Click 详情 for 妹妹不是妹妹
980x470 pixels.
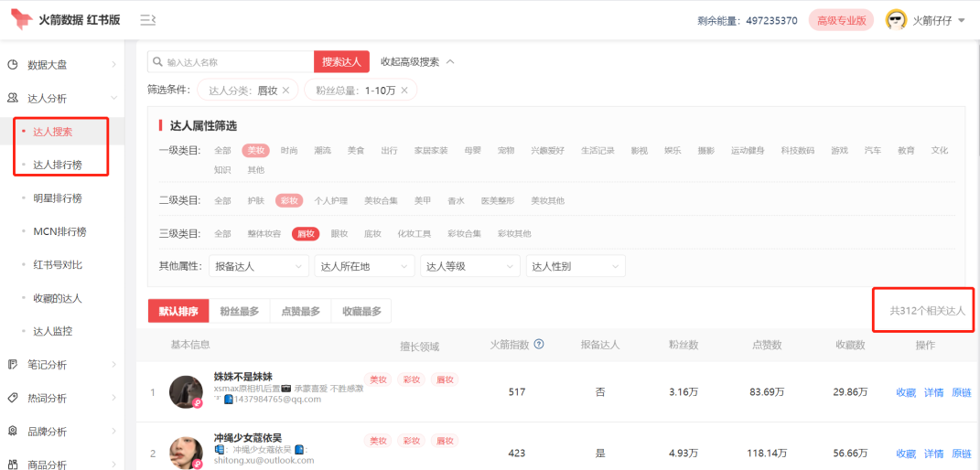(933, 392)
